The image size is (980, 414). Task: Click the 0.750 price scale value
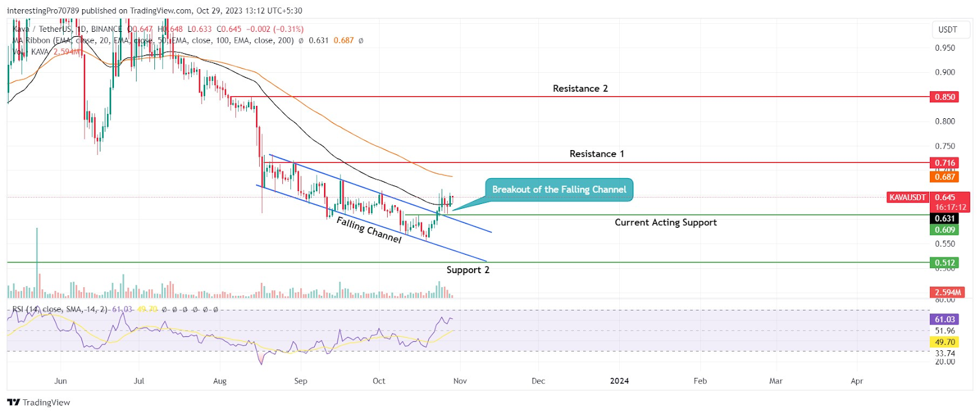coord(945,146)
